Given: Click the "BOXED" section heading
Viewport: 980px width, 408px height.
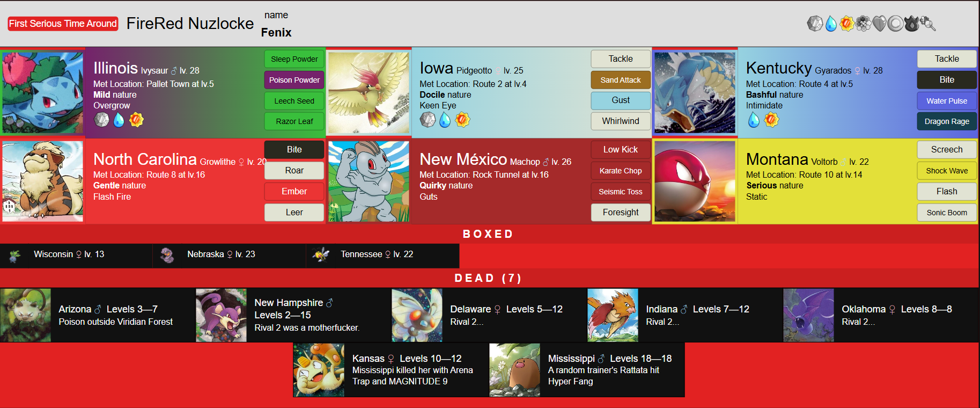Looking at the screenshot, I should [x=488, y=234].
